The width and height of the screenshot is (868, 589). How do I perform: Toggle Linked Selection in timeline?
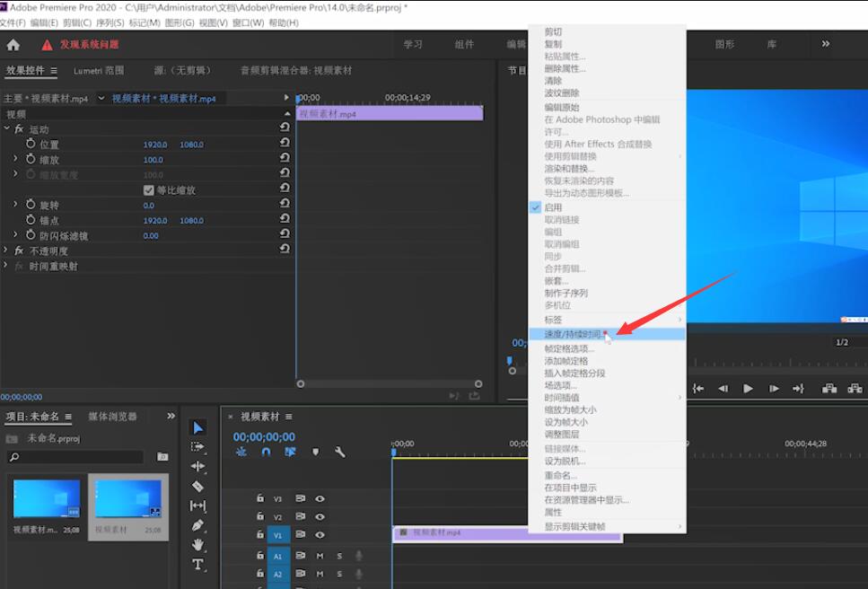290,452
